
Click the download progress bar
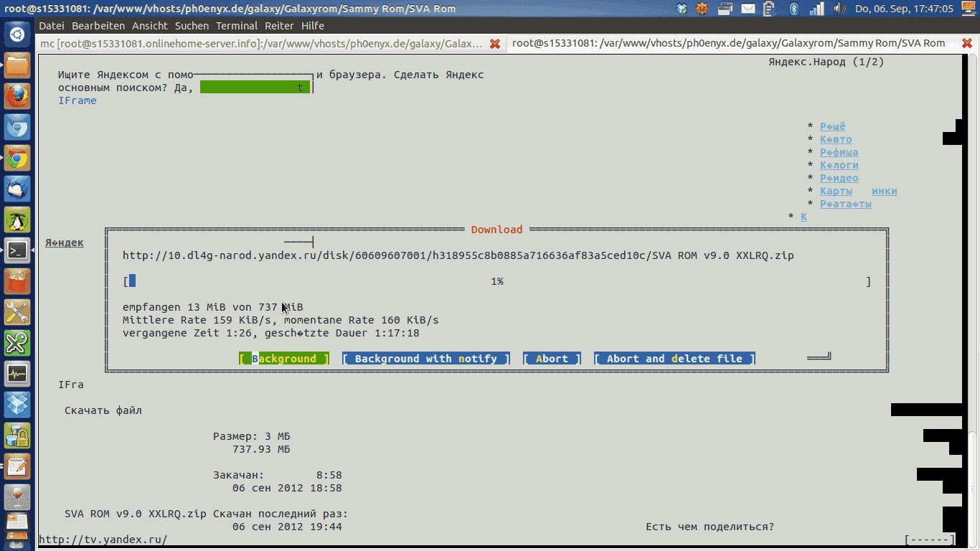pyautogui.click(x=497, y=281)
